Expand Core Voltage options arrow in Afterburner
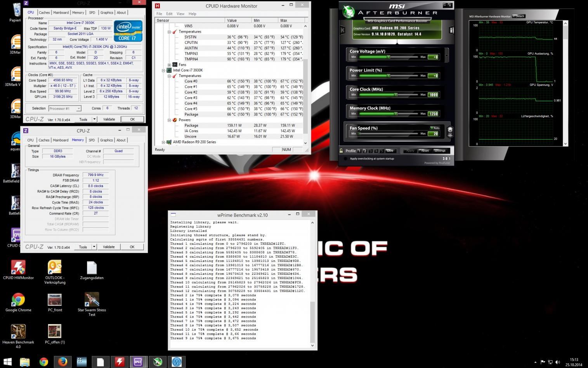Screen dimensions: 588x368 [446, 56]
